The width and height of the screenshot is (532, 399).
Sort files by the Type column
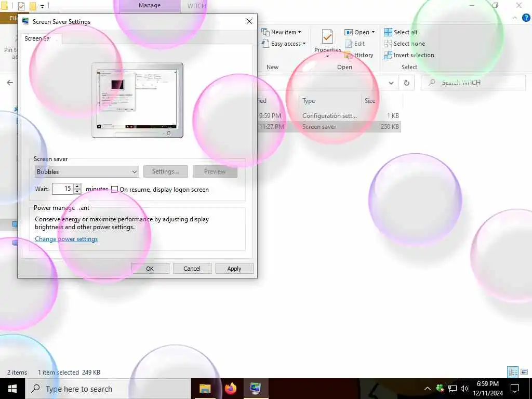[x=329, y=101]
